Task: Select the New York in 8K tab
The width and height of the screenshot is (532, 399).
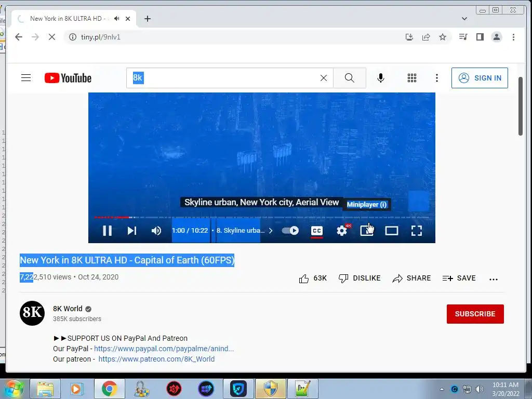Action: pyautogui.click(x=74, y=19)
